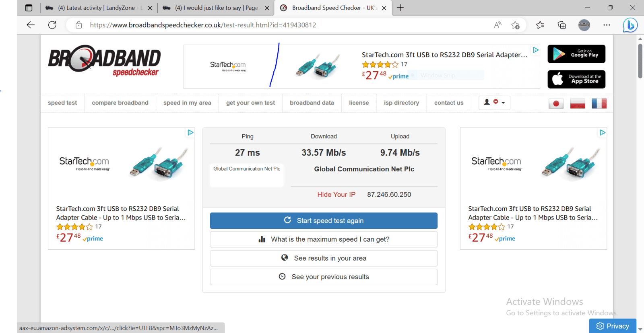Switch site to Polish flag

(578, 103)
